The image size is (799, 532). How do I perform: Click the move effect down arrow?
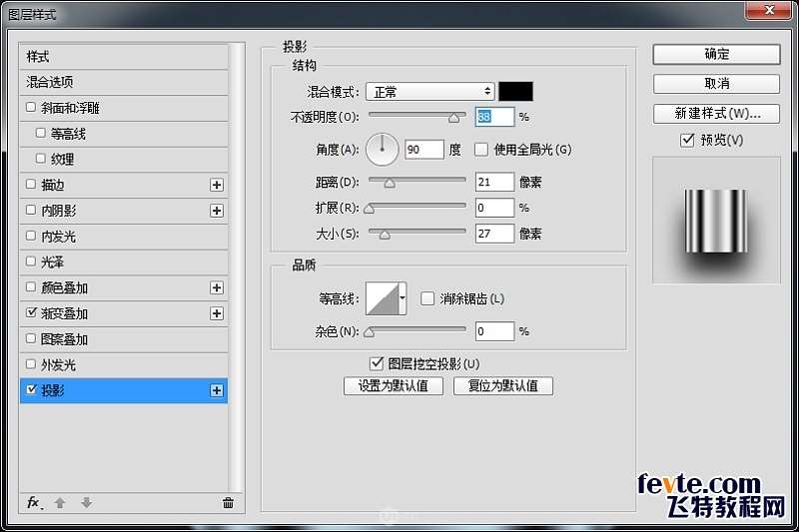pos(86,503)
